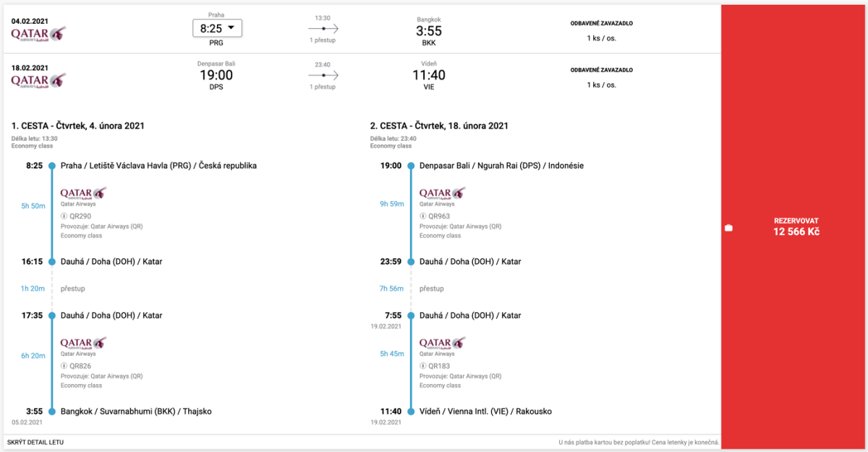Click the 3:55 BKK arrival time in summary
Image resolution: width=868 pixels, height=452 pixels.
coord(428,31)
